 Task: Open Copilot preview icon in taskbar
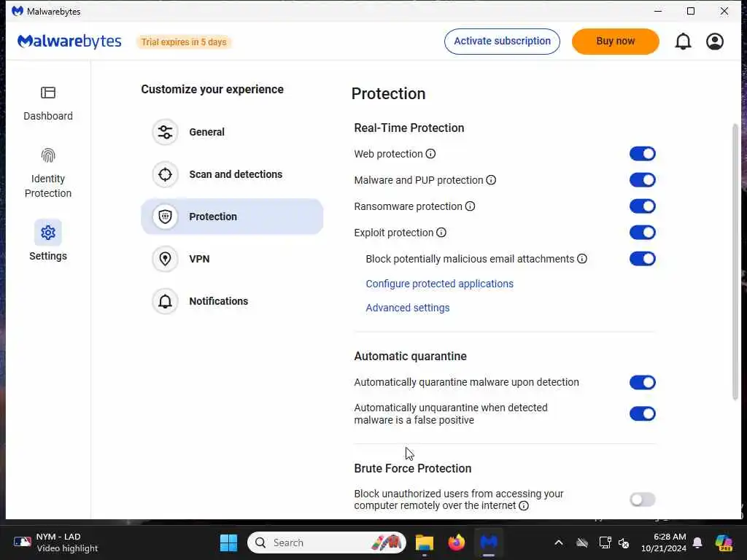tap(724, 542)
